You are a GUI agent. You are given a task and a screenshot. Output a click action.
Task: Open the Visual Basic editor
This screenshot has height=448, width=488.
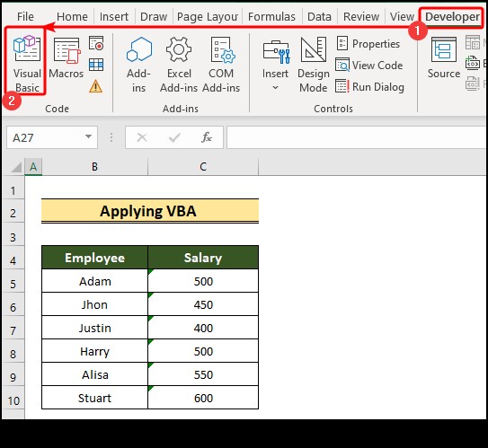pyautogui.click(x=27, y=64)
